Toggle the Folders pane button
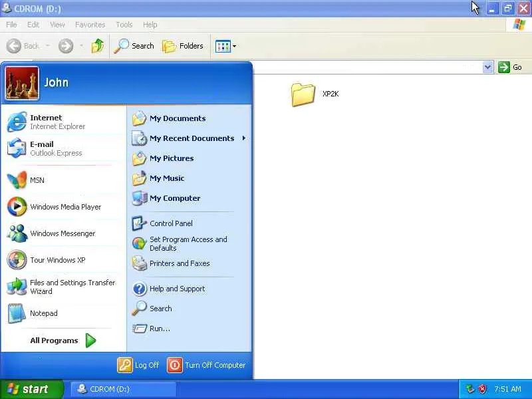532x399 pixels. tap(183, 46)
